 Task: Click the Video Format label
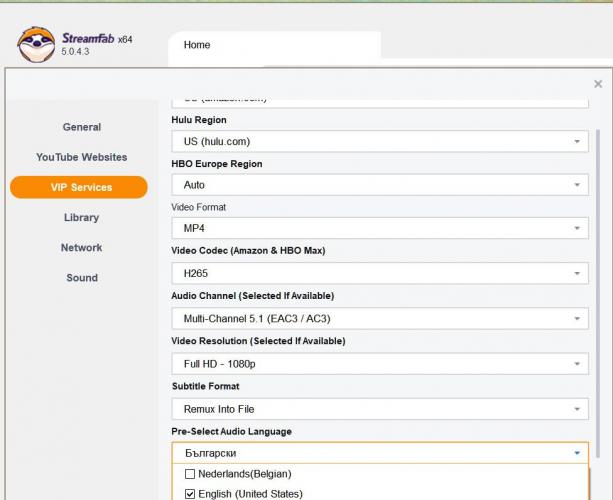coord(199,207)
